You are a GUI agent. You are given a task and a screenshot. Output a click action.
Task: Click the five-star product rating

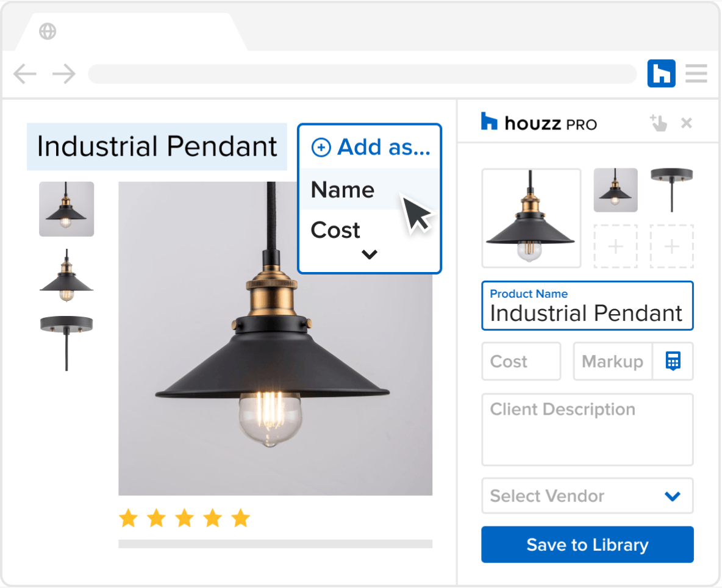pyautogui.click(x=184, y=518)
